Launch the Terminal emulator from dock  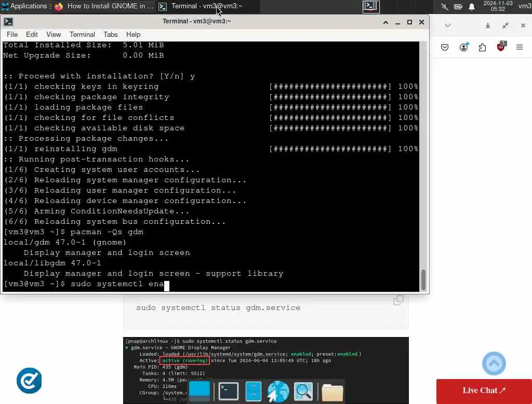point(229,391)
